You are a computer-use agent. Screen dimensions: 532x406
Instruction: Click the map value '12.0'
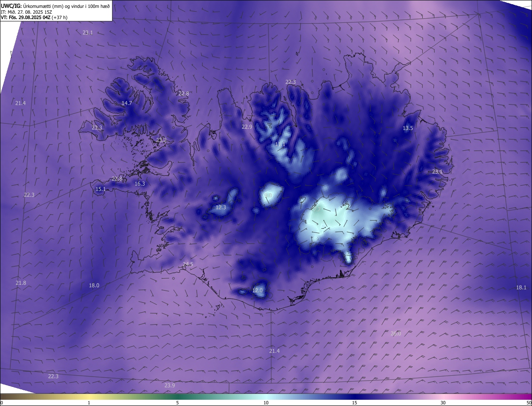[257, 290]
